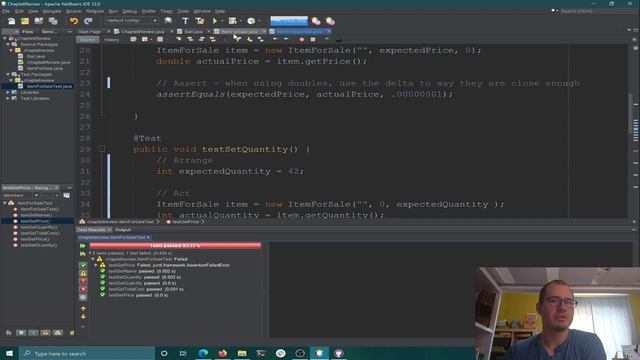Click the Windows taskbar search box
Viewport: 640px width, 360px height.
[x=87, y=353]
